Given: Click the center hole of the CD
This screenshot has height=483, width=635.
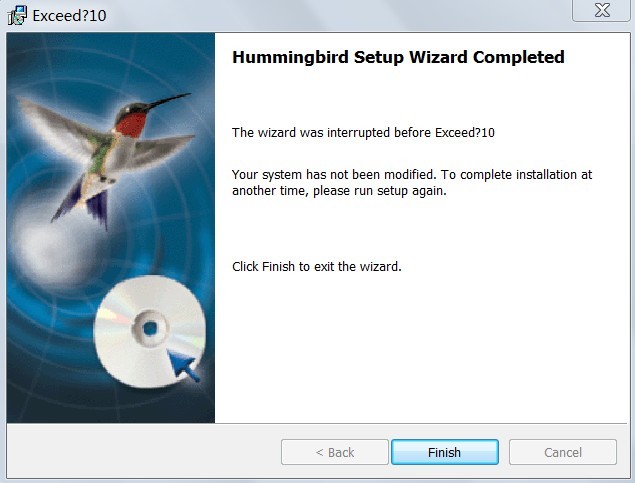Looking at the screenshot, I should pos(150,328).
